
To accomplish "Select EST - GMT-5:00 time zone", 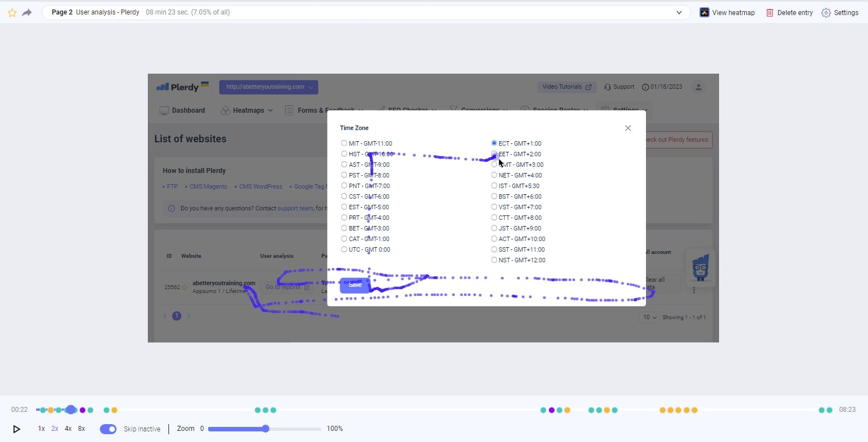I will tap(344, 206).
